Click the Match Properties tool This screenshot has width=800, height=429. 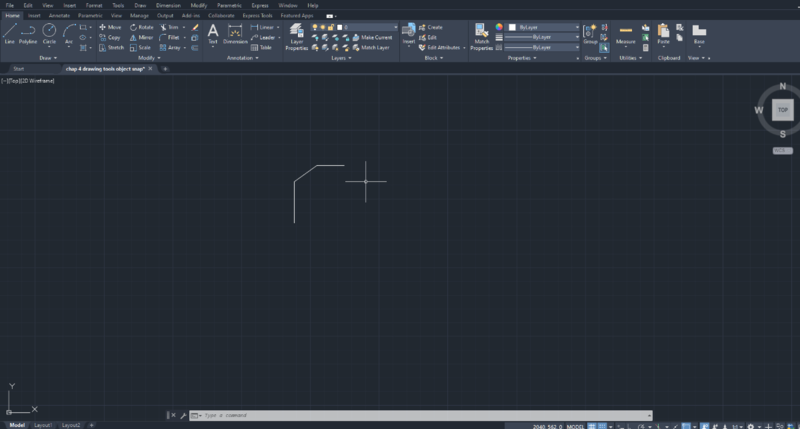[482, 36]
